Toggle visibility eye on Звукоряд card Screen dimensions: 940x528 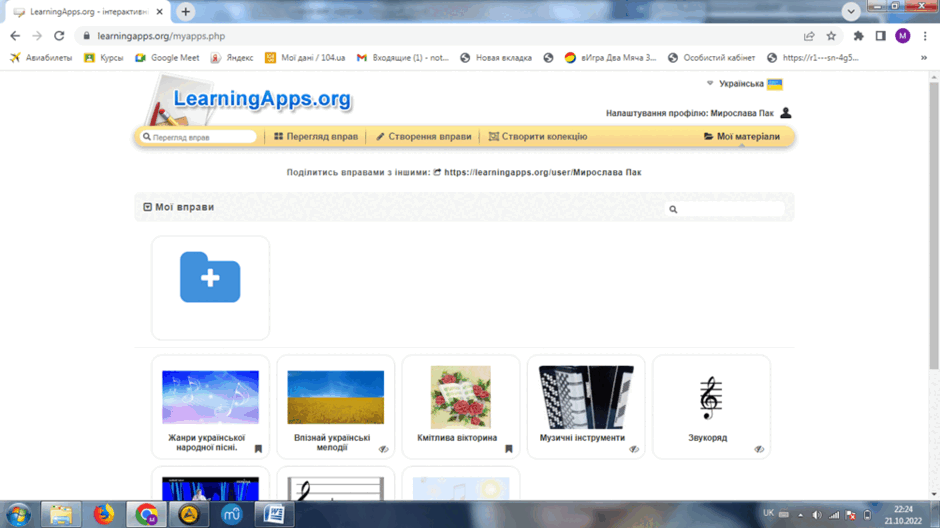759,449
